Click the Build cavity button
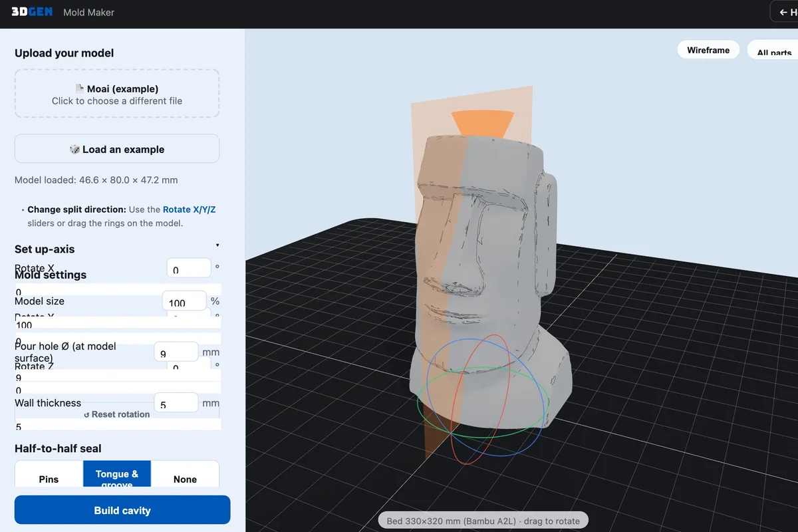This screenshot has height=532, width=798. 122,510
